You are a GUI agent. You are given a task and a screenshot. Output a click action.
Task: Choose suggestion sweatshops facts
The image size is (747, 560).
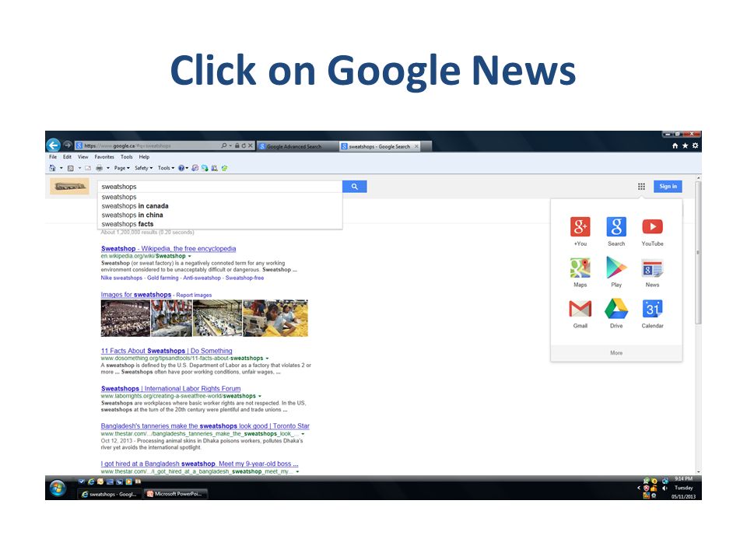(220, 224)
